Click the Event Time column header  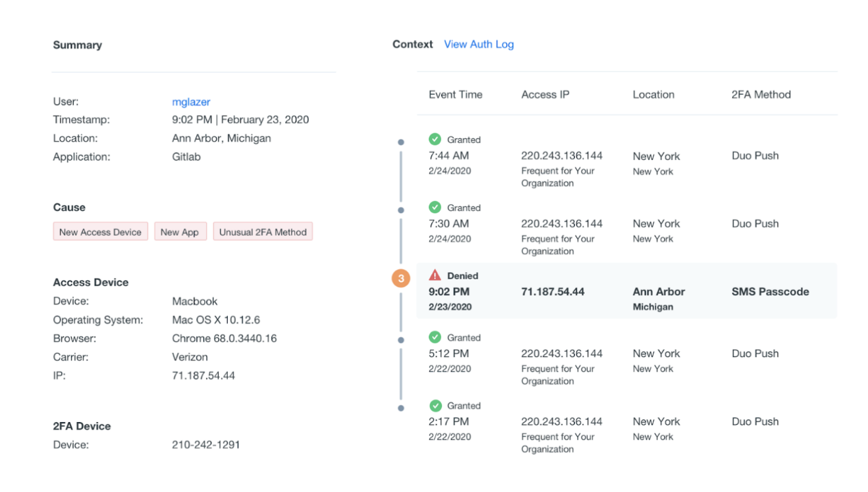click(455, 94)
